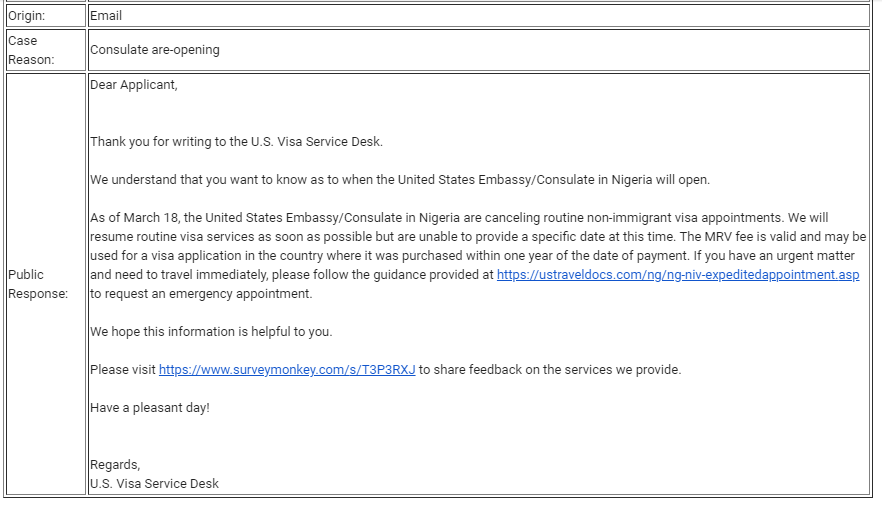Click the 'Consulate are-opening' case reason text

click(x=155, y=50)
